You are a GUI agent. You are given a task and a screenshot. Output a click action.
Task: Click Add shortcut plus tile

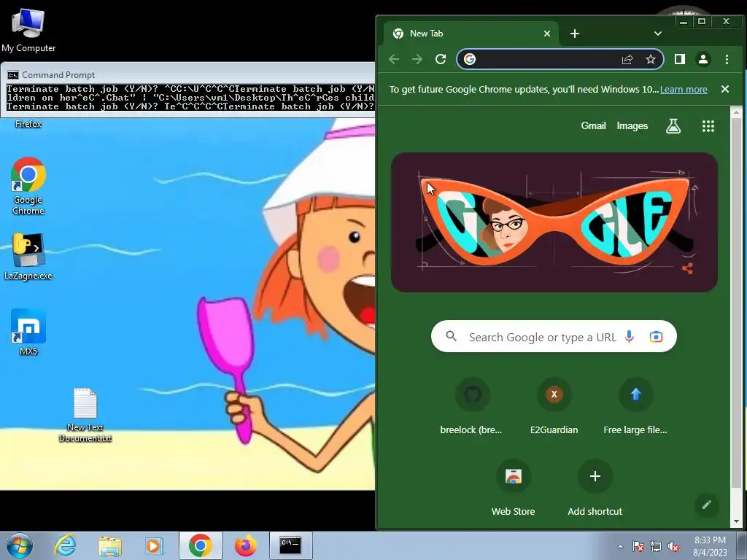(595, 488)
